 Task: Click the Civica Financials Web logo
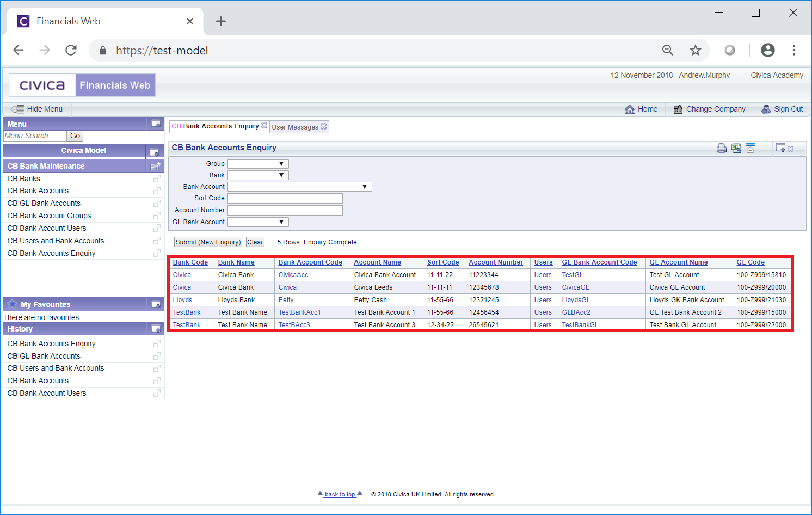point(82,85)
